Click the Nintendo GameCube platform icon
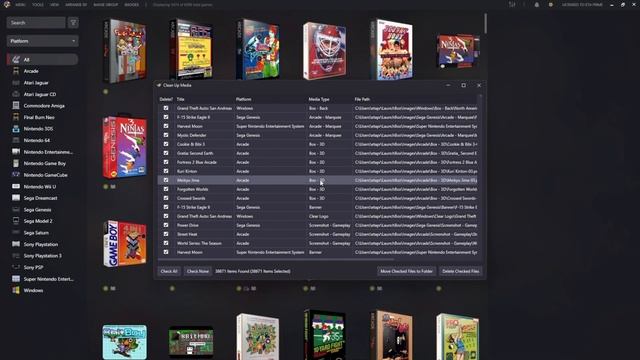 tap(16, 175)
